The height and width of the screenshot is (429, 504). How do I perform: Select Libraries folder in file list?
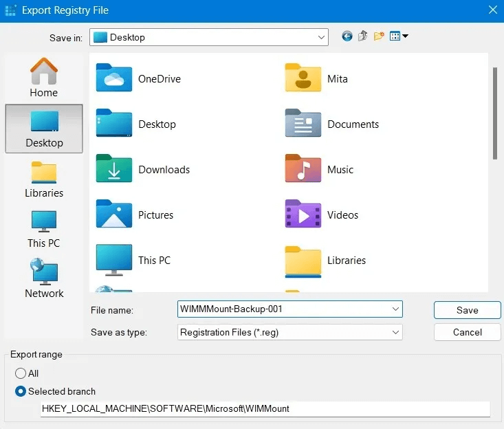(303, 261)
